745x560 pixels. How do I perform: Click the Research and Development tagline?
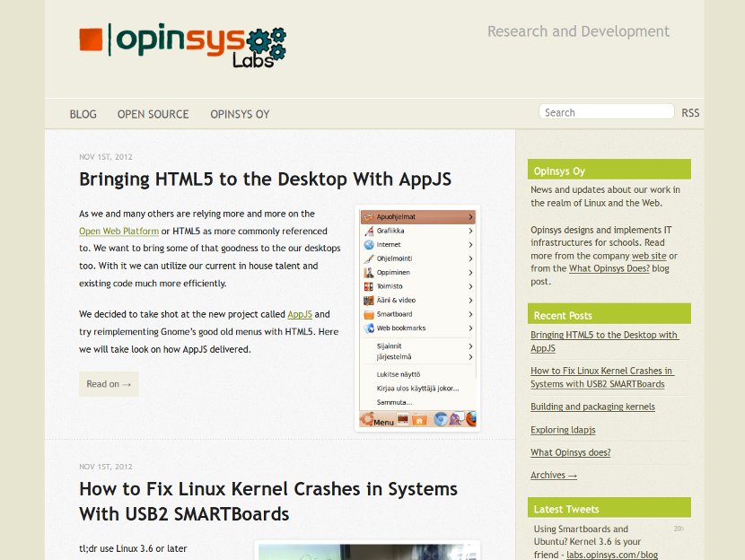click(578, 31)
